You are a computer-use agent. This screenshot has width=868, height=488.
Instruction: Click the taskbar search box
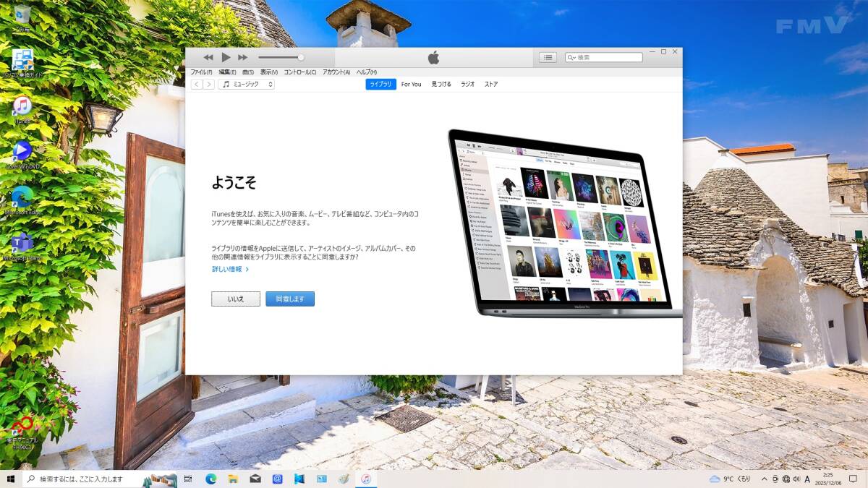pos(100,479)
